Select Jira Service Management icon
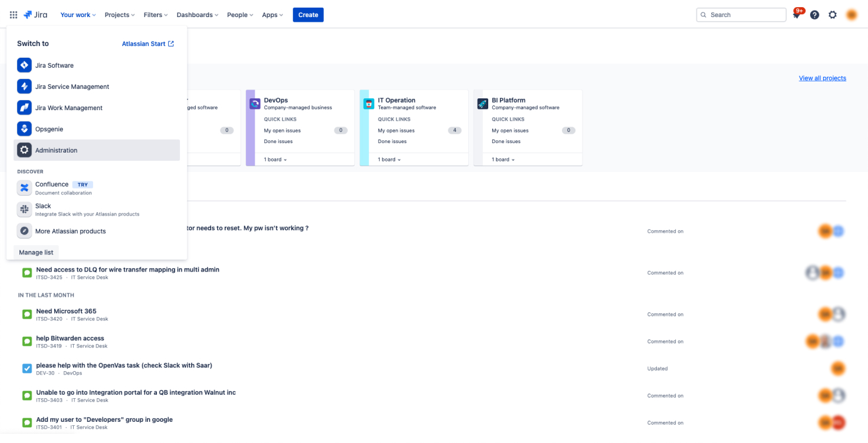868x443 pixels. 24,87
